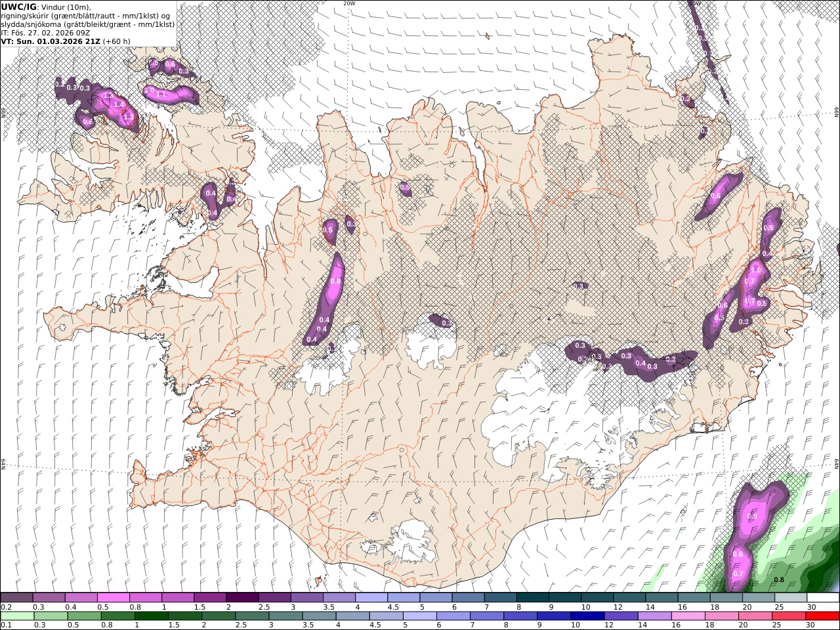Select the 0.9 value offshore in the southeast
The width and height of the screenshot is (840, 630).
click(x=752, y=516)
